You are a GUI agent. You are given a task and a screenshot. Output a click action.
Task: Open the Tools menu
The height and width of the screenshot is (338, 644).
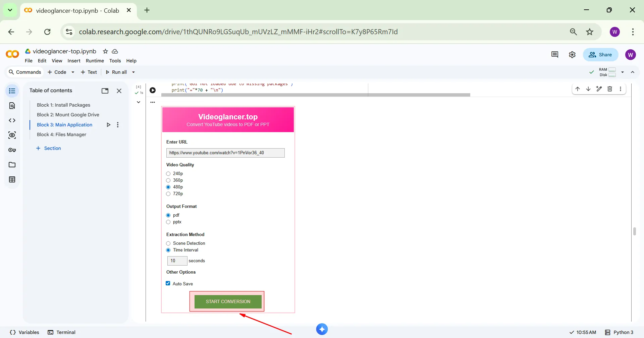pos(115,61)
